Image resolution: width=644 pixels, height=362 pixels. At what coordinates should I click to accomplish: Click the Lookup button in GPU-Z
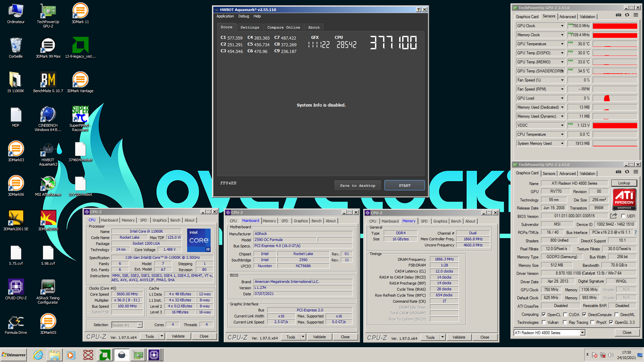pos(624,183)
